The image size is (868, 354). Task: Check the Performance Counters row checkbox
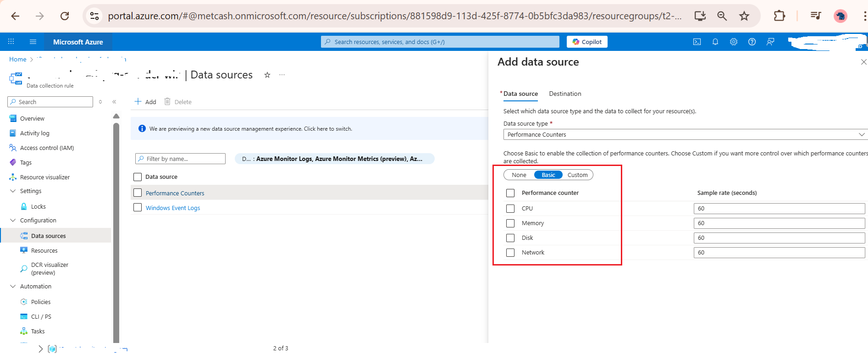[138, 193]
